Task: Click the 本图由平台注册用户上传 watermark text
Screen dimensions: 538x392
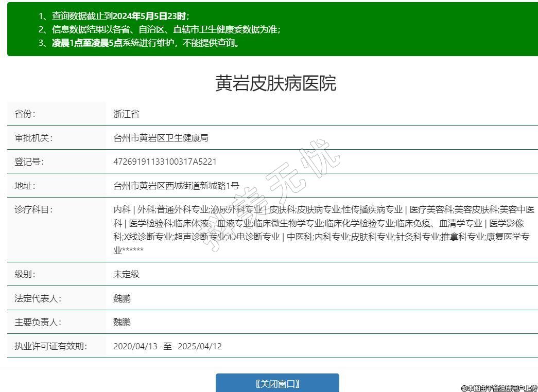Action: (x=498, y=388)
